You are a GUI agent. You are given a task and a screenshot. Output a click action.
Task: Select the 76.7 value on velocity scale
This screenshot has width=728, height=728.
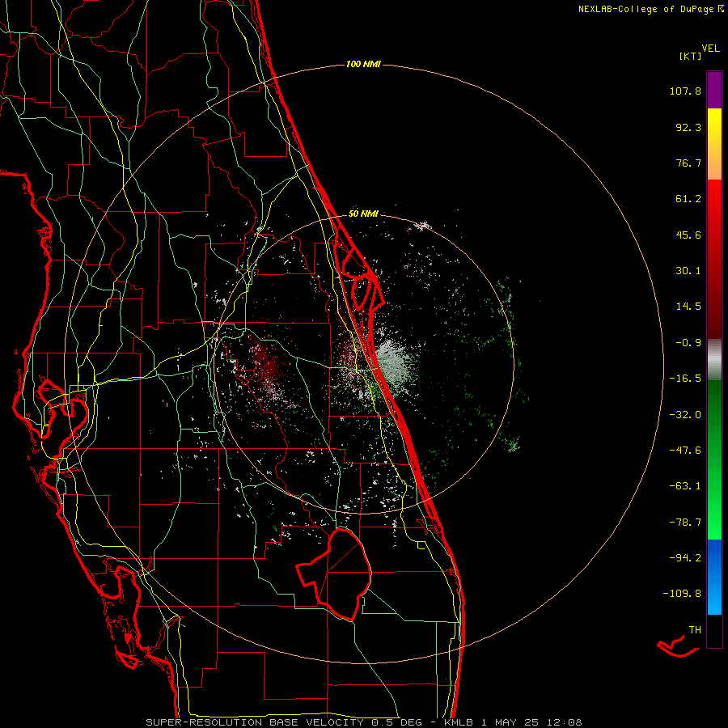[688, 163]
